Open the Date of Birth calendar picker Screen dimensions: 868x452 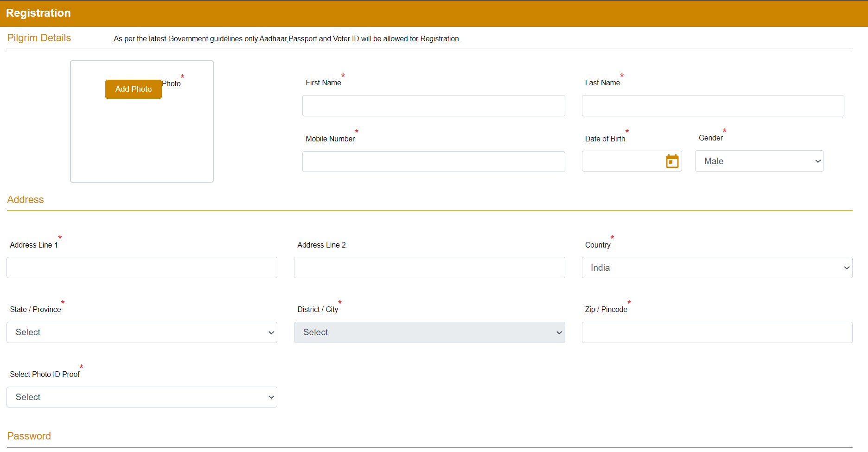pos(672,161)
